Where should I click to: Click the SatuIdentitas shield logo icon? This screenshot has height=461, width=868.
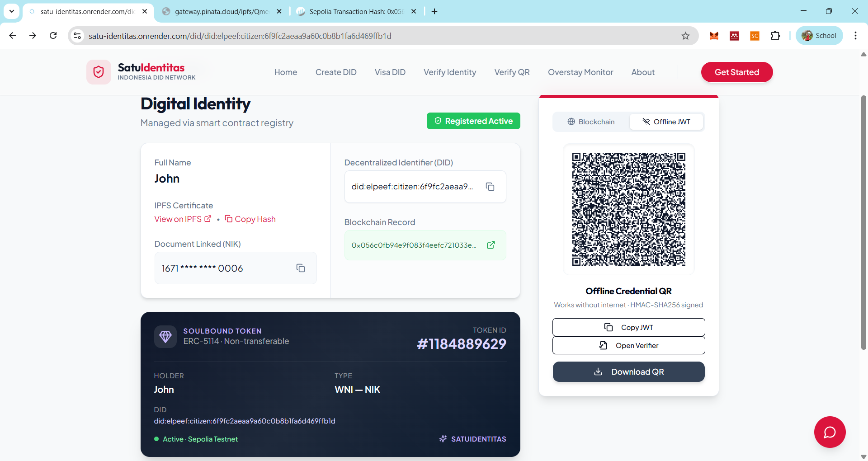99,72
